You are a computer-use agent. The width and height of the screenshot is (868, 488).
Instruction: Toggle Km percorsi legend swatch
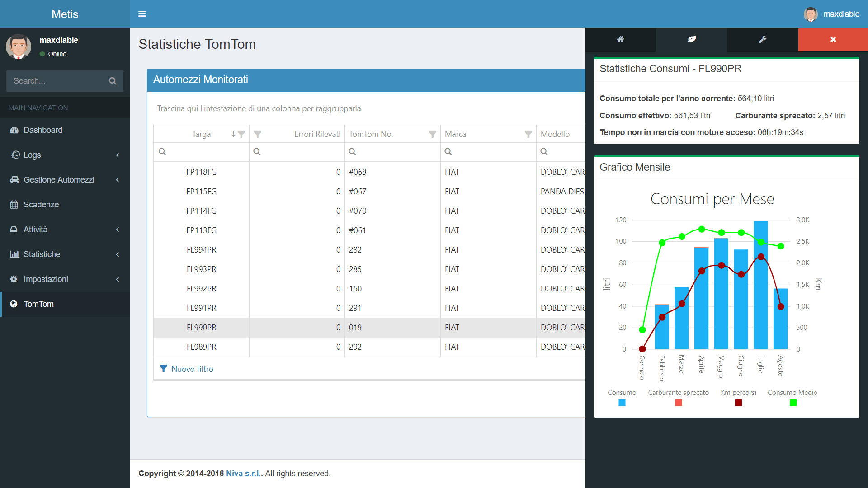738,403
